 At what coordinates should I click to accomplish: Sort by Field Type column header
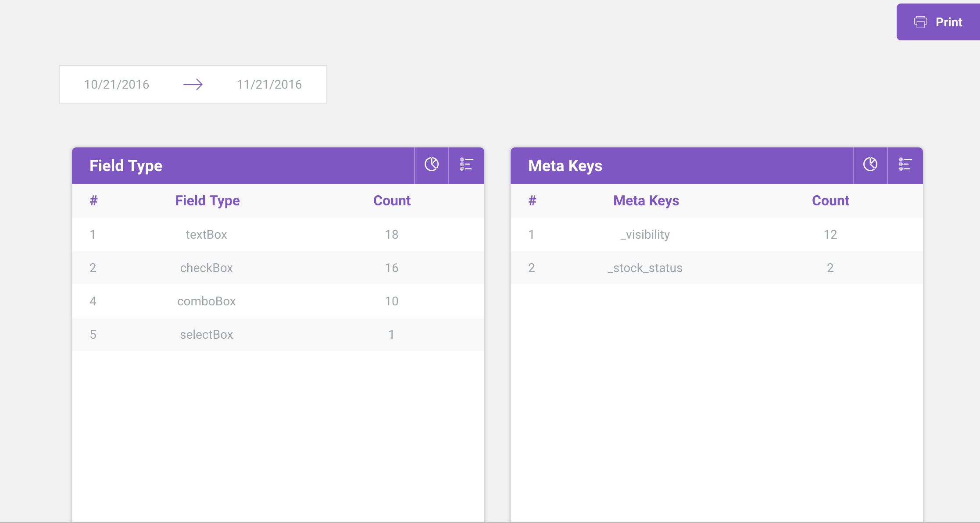(x=207, y=201)
